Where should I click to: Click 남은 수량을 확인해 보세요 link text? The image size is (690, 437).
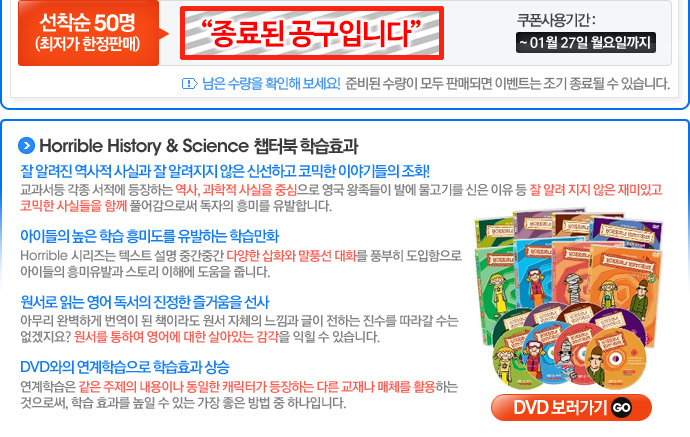(271, 83)
